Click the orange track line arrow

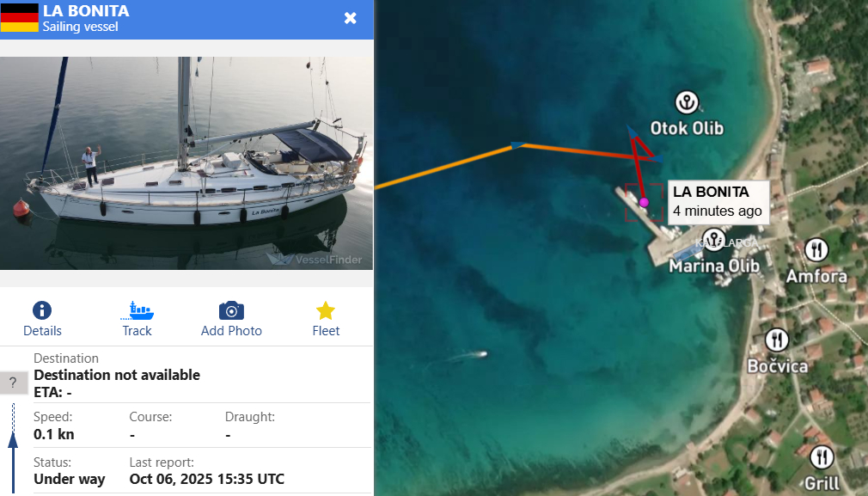pos(517,145)
